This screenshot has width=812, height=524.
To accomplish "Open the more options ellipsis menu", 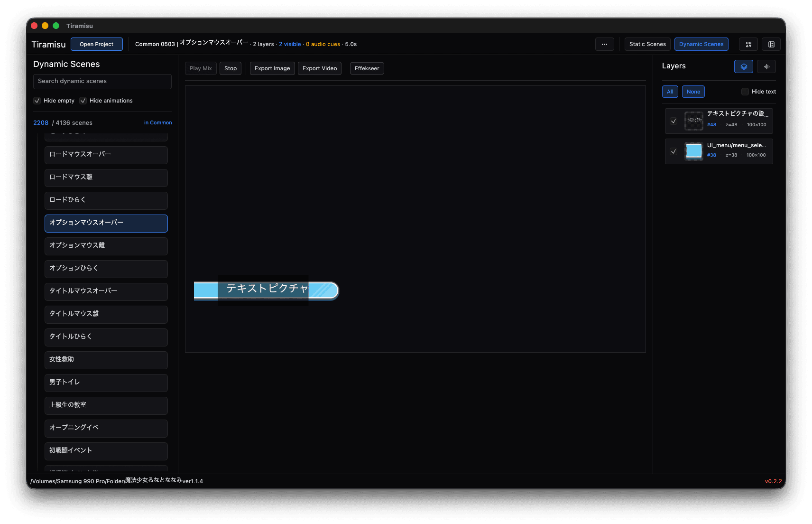I will 604,44.
